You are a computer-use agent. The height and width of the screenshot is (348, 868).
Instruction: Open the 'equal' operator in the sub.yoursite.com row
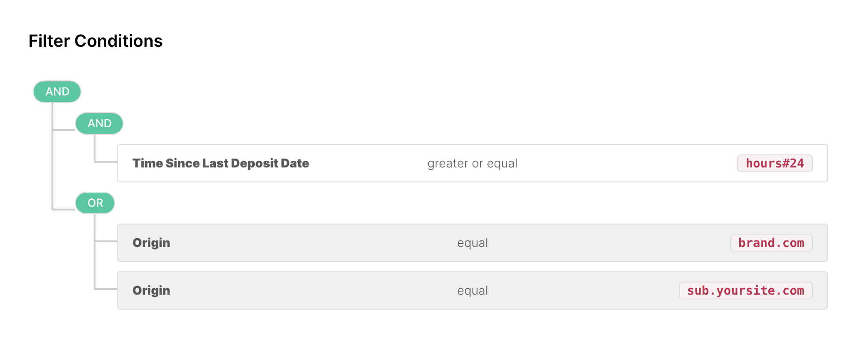(472, 290)
